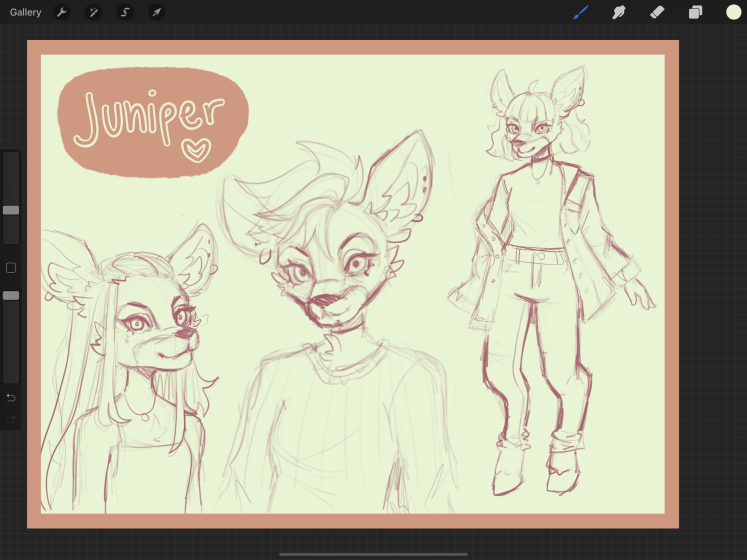Open the Actions wrench menu
747x560 pixels.
[61, 12]
